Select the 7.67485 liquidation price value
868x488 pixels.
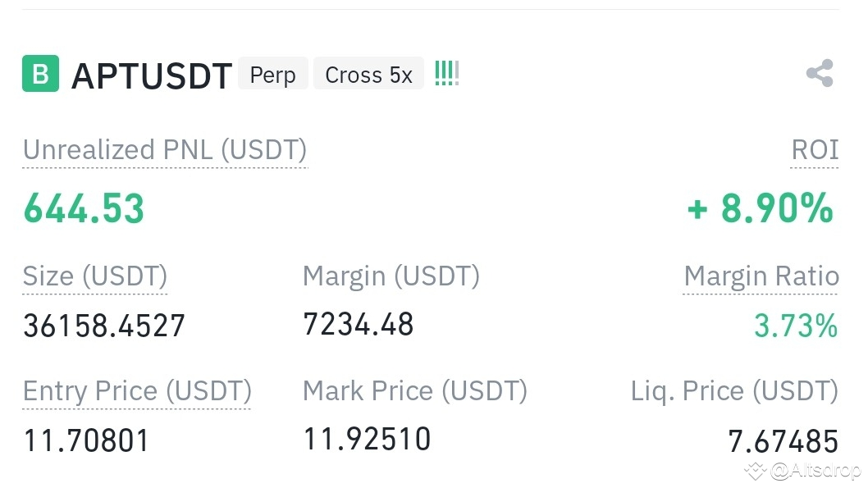[x=783, y=441]
